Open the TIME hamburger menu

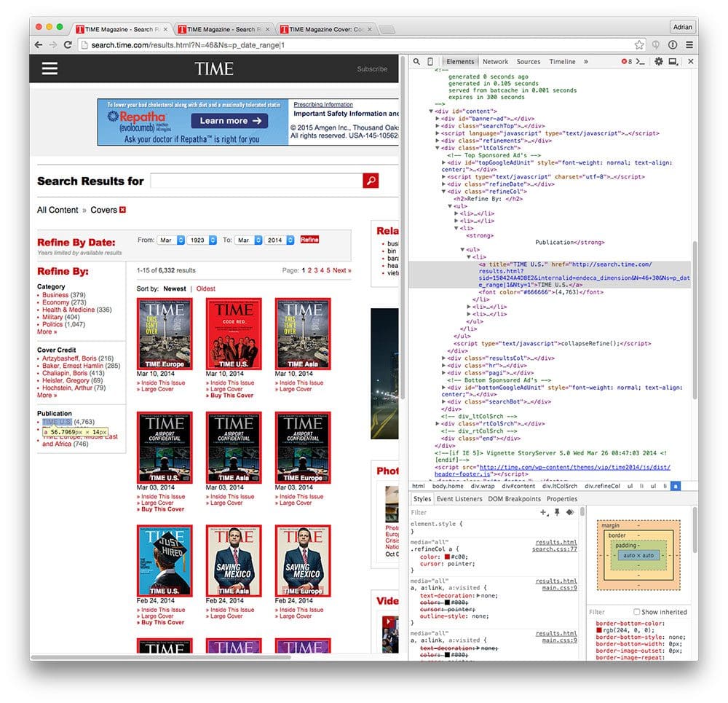(x=50, y=68)
